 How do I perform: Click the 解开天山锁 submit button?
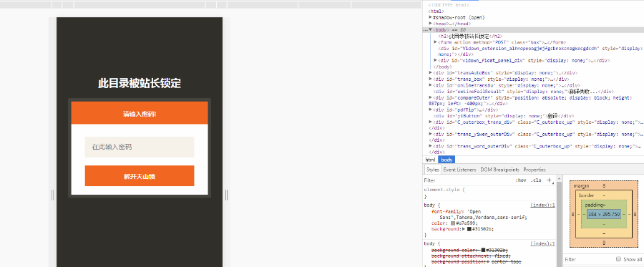point(140,176)
